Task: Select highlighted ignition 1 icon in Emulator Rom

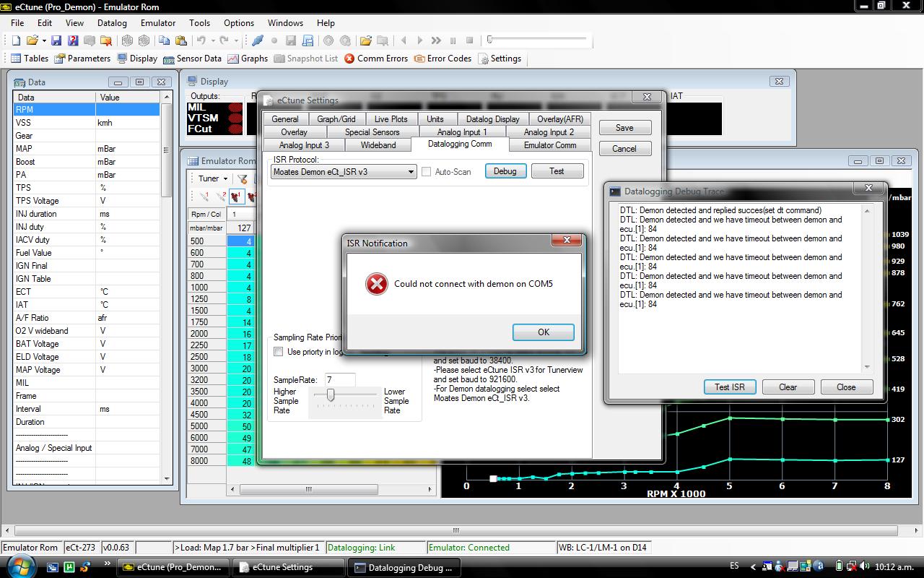Action: coord(237,197)
